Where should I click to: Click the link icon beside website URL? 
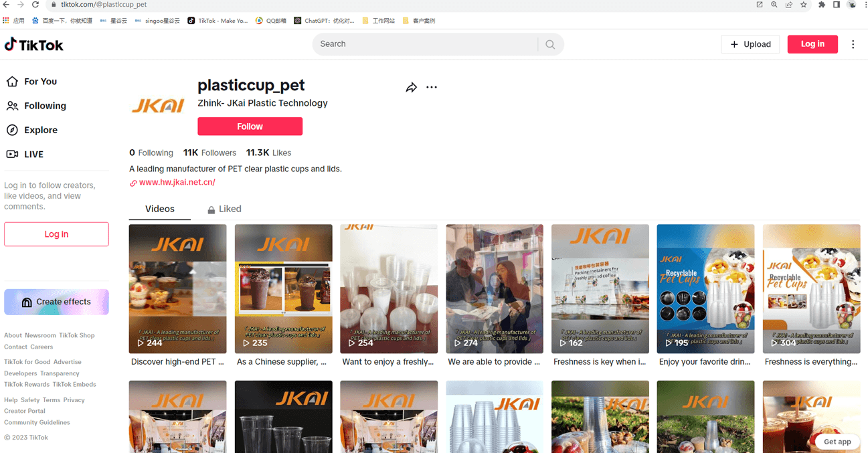[133, 183]
